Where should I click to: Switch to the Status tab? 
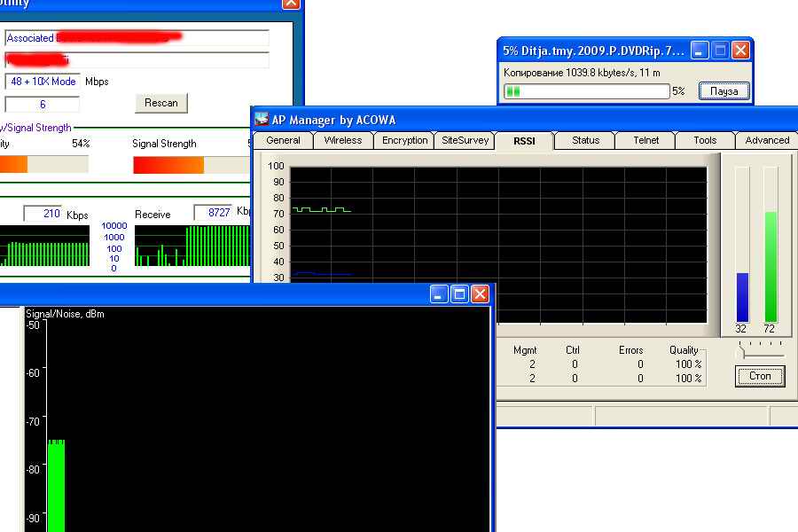click(585, 140)
